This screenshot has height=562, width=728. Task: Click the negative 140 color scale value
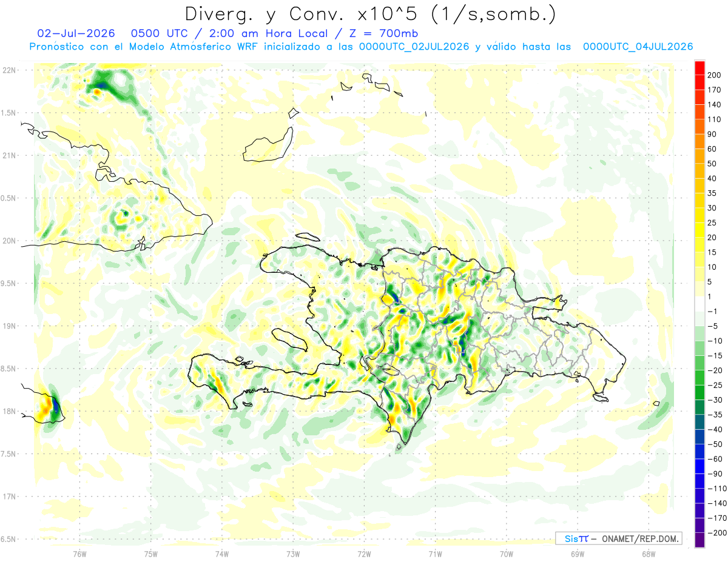tap(717, 503)
